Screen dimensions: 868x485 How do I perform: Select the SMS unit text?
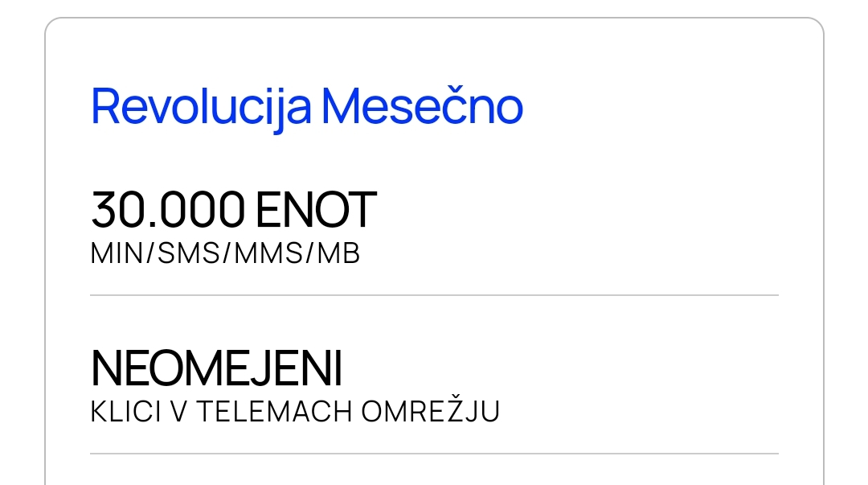pos(189,253)
